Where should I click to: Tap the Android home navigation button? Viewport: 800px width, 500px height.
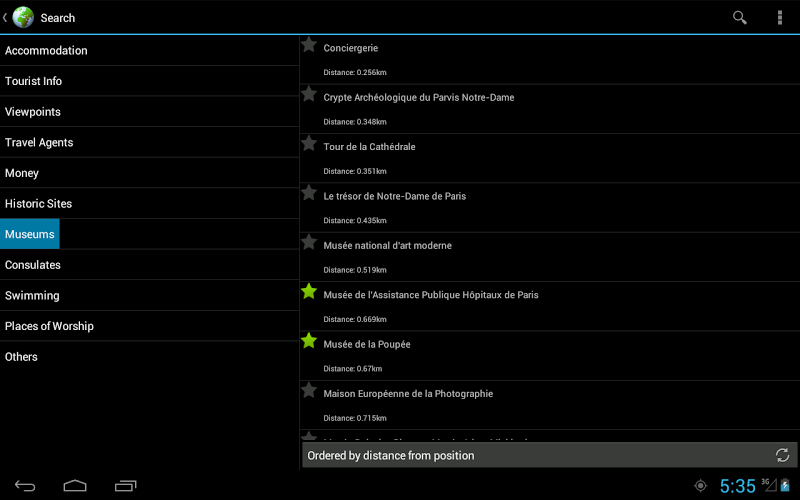(74, 486)
